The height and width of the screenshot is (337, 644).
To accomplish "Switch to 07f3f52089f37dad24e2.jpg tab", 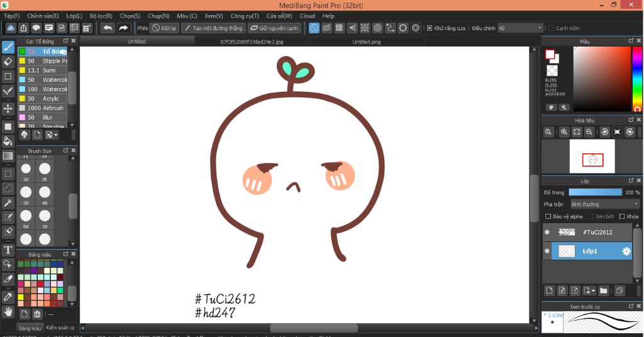I will coord(252,41).
